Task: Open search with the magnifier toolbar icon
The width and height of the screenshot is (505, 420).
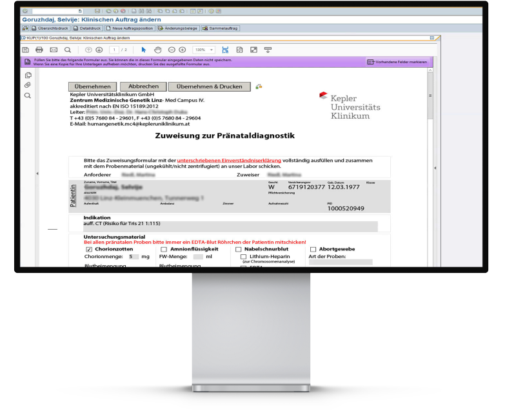Action: click(x=68, y=50)
